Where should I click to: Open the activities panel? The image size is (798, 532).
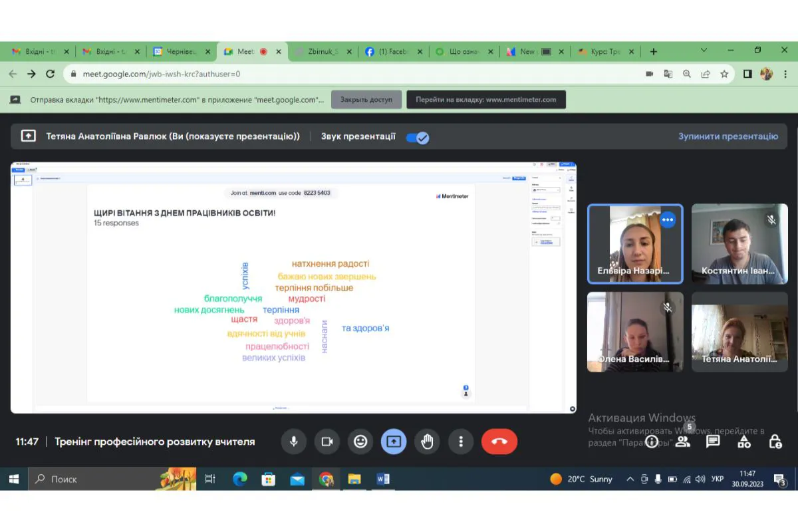coord(744,442)
